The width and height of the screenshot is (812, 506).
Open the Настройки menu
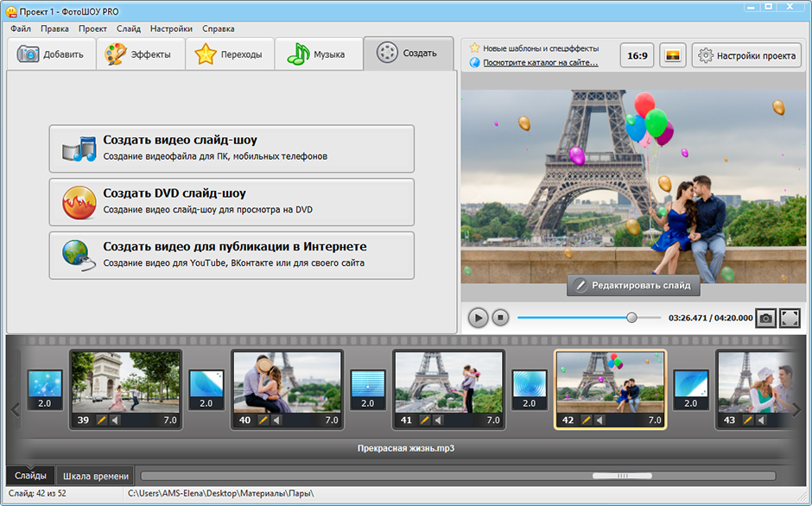(x=171, y=29)
